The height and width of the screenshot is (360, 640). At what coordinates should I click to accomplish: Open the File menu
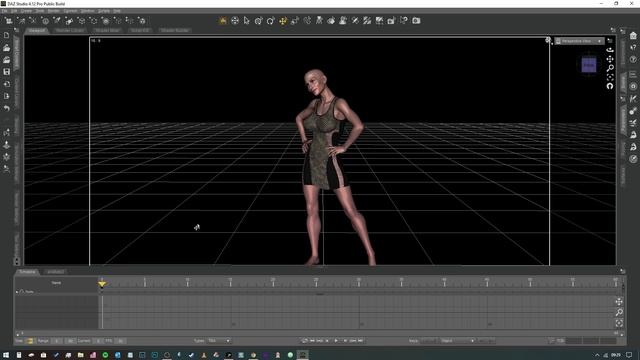coord(4,11)
